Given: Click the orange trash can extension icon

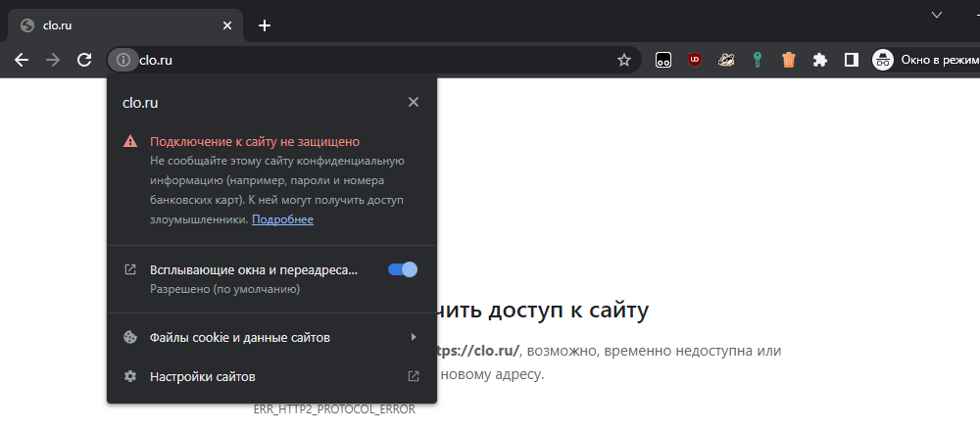Looking at the screenshot, I should [x=789, y=60].
